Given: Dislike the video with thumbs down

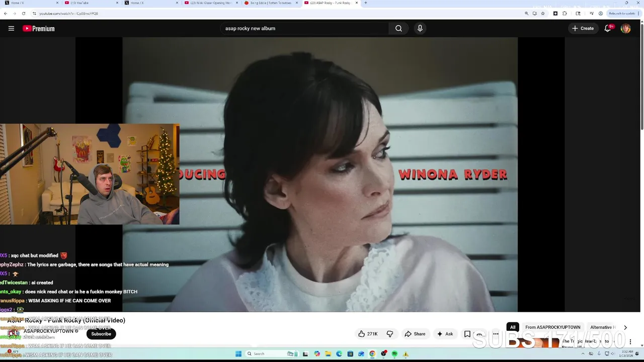Looking at the screenshot, I should click(x=389, y=334).
